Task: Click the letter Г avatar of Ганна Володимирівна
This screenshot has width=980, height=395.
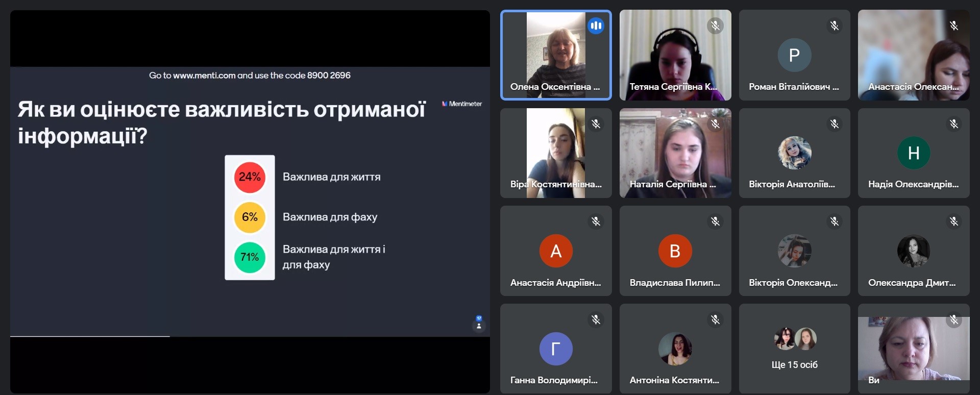Action: tap(556, 349)
